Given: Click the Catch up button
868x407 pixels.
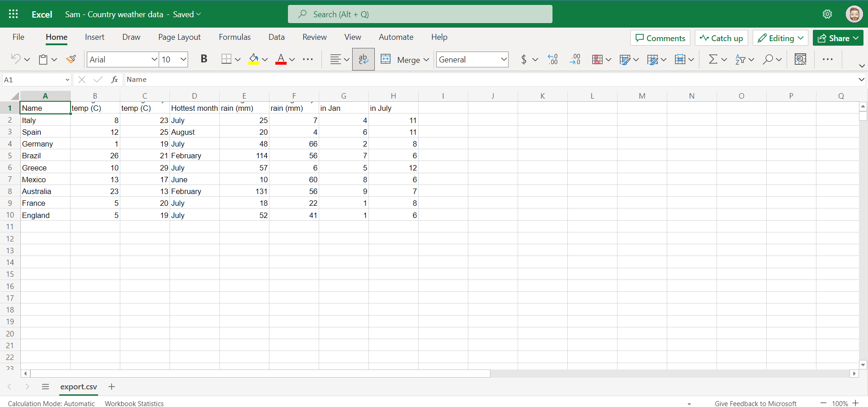Looking at the screenshot, I should coord(722,38).
